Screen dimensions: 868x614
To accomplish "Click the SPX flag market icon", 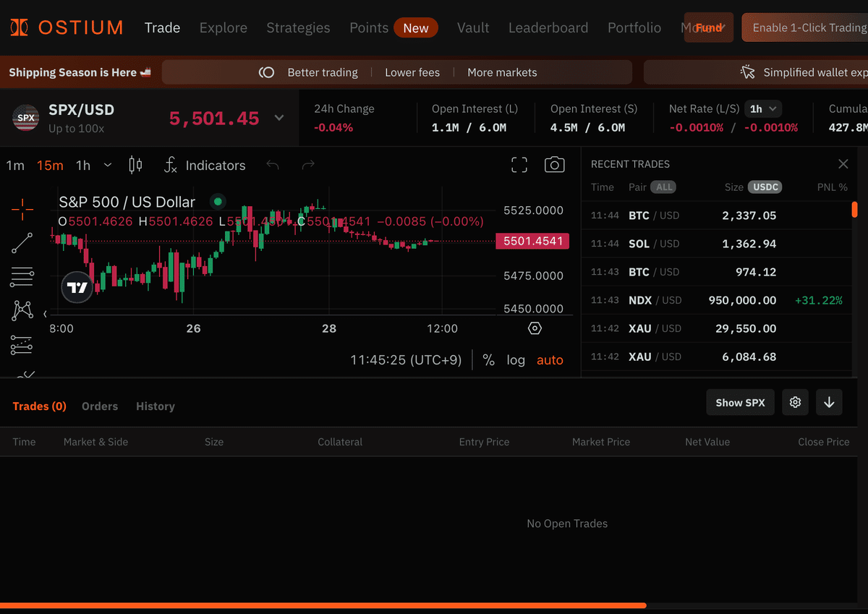I will 26,118.
